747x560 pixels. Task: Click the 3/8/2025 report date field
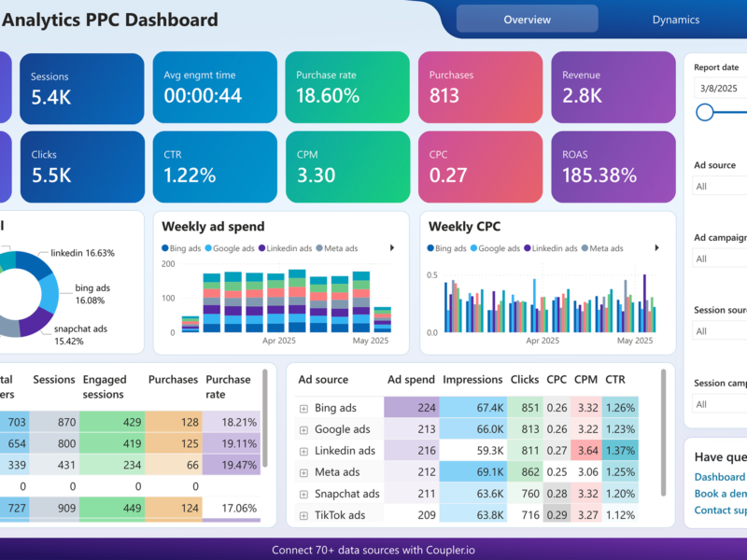click(720, 88)
